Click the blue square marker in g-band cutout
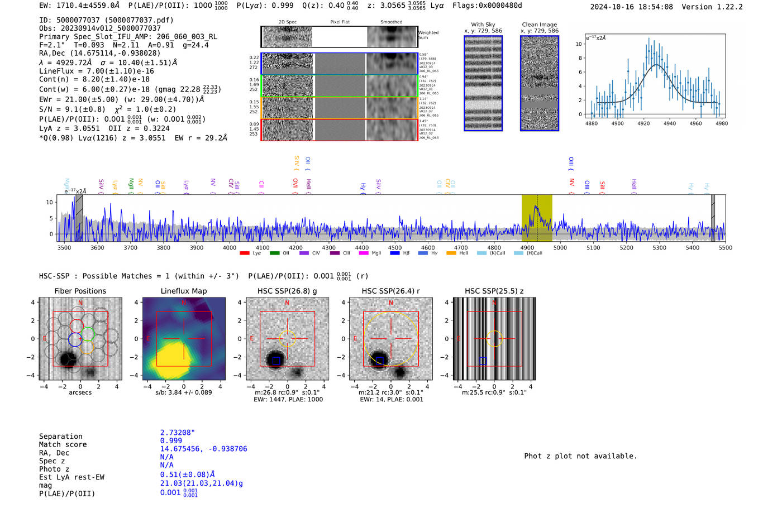The height and width of the screenshot is (532, 782). point(276,361)
